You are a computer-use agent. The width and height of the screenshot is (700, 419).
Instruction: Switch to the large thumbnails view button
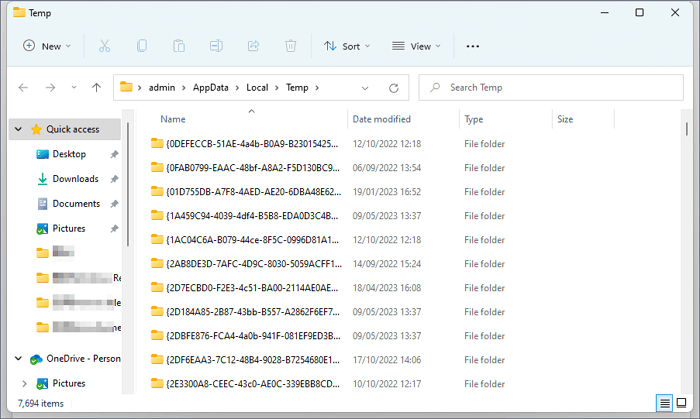681,403
